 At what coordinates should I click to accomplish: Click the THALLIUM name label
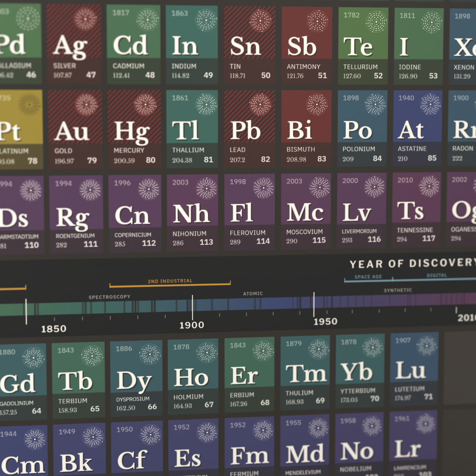[188, 150]
